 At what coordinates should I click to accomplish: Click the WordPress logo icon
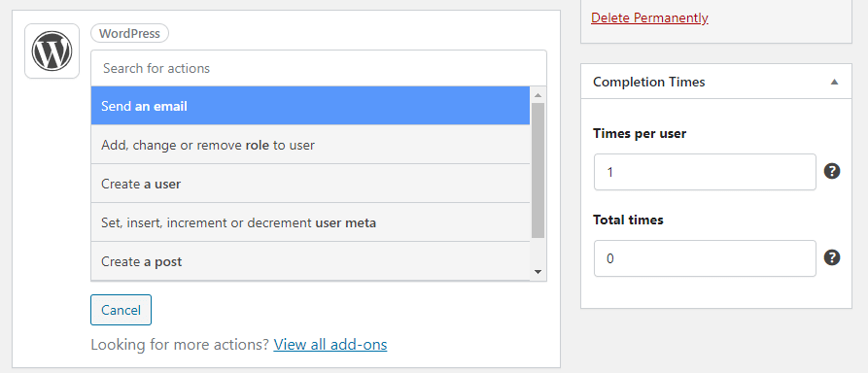52,51
